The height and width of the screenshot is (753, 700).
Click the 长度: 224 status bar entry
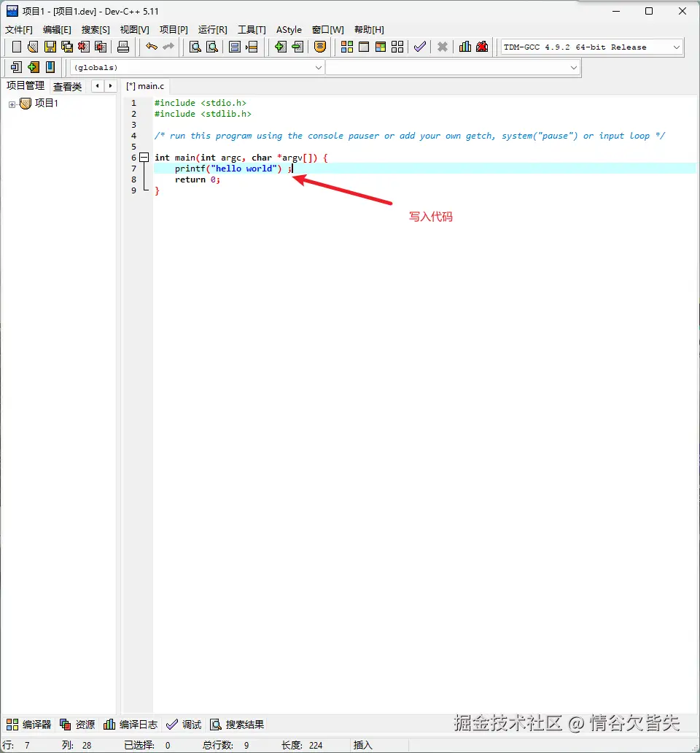pos(302,745)
